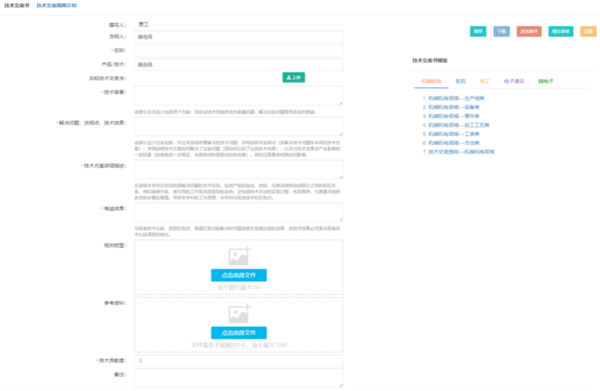Click the blue 下载 download button

pyautogui.click(x=501, y=31)
